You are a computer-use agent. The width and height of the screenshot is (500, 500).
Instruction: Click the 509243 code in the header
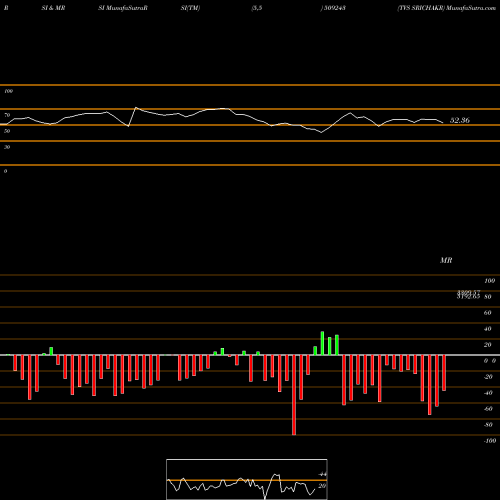click(335, 8)
